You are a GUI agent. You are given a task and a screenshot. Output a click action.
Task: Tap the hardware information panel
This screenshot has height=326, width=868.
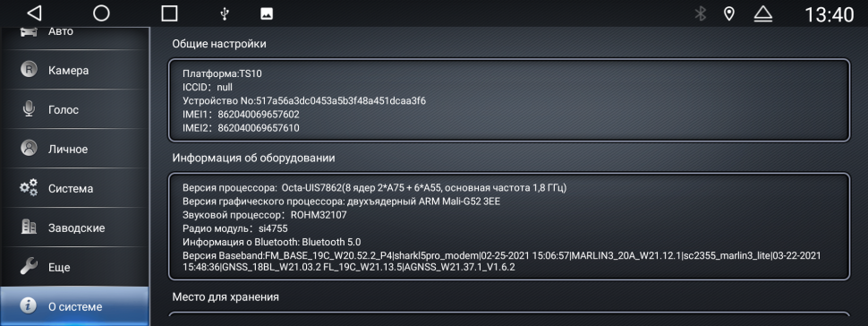click(x=509, y=227)
